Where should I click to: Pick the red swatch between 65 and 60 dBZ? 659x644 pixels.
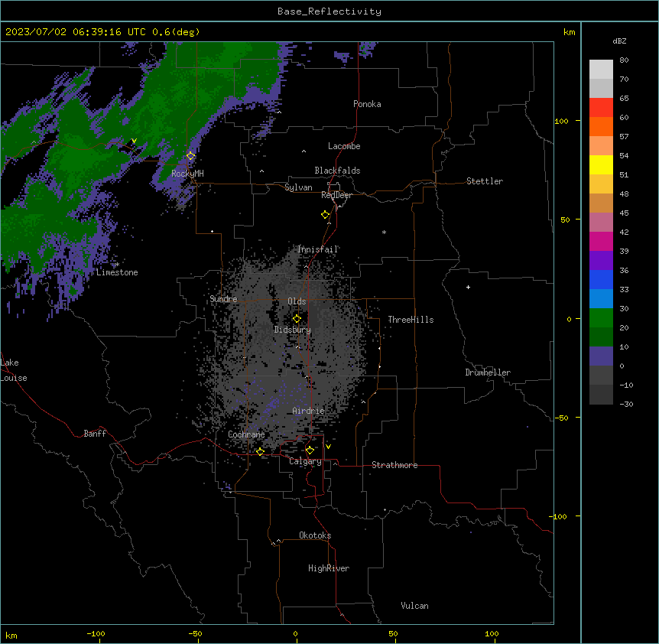[x=601, y=108]
